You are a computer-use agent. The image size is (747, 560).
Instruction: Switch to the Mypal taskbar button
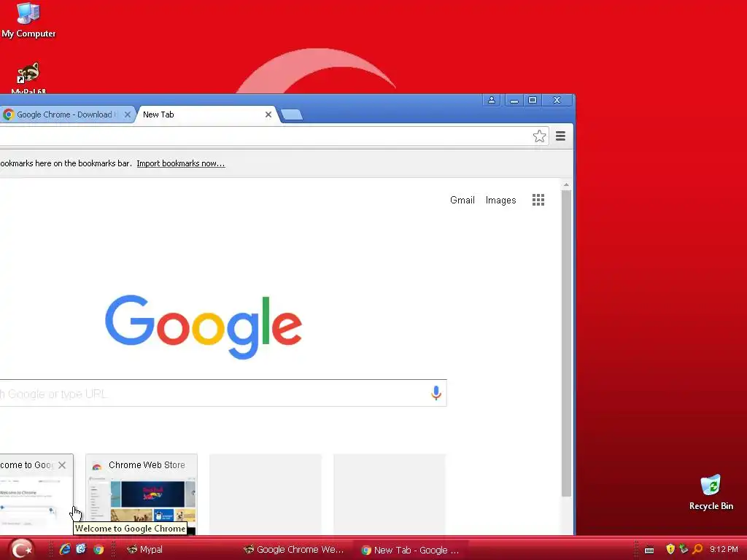[144, 550]
